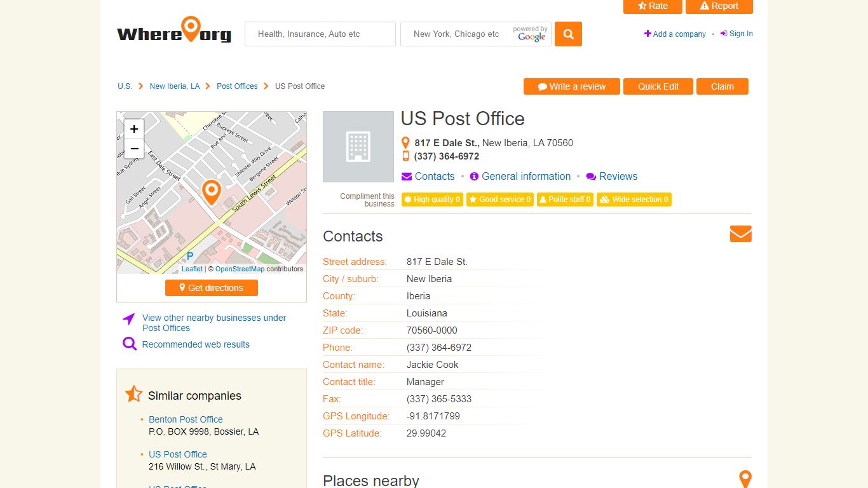Click the purple arrow nearby businesses icon
868x488 pixels.
tap(129, 319)
